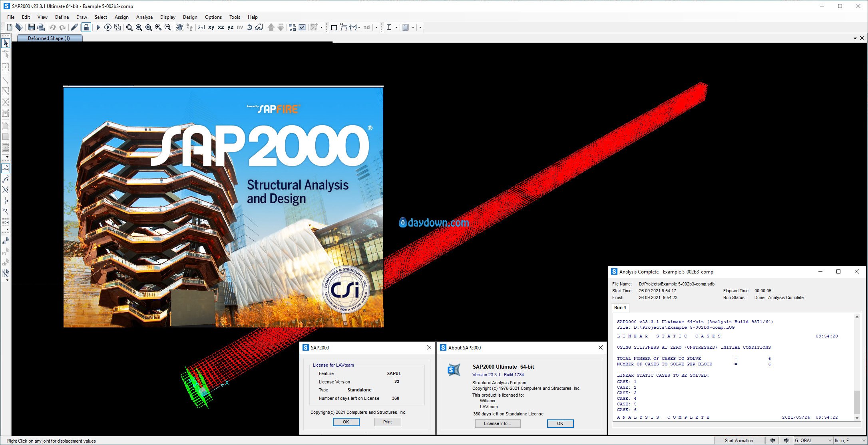This screenshot has width=868, height=445.
Task: Select the Pan hand tool
Action: click(179, 27)
